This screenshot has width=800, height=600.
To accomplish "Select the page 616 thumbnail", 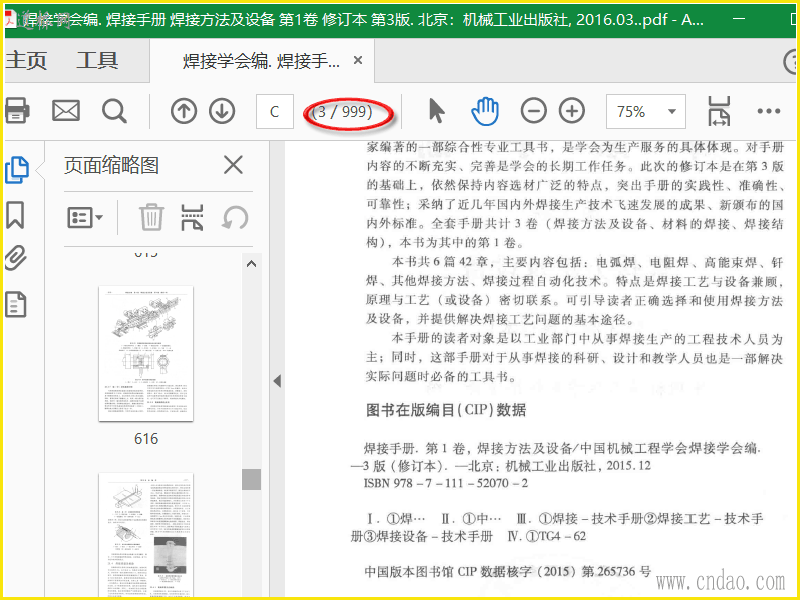I will click(146, 354).
